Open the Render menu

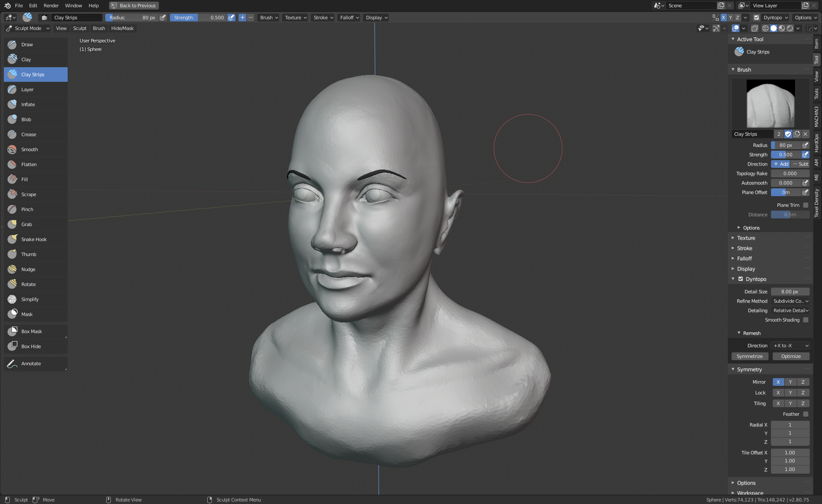pyautogui.click(x=51, y=6)
